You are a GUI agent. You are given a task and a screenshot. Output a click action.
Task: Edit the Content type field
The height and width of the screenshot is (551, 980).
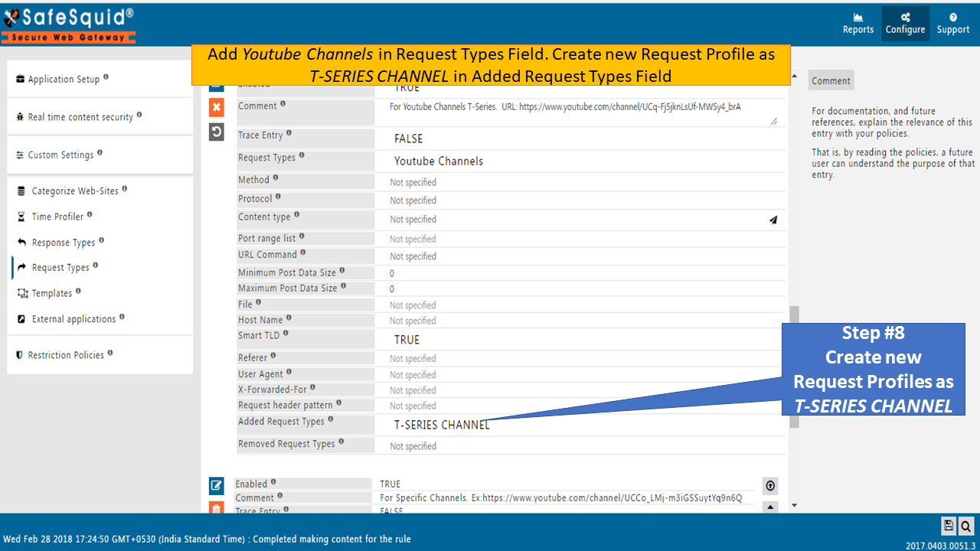click(x=578, y=220)
